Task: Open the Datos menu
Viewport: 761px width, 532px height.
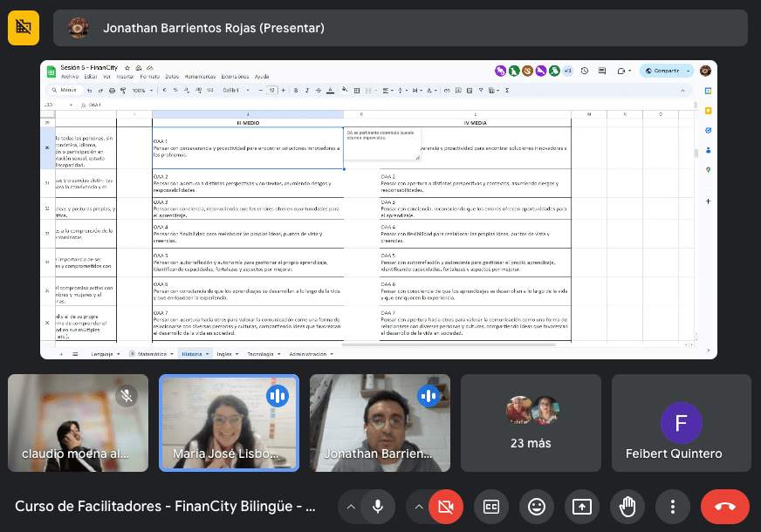Action: pyautogui.click(x=172, y=77)
